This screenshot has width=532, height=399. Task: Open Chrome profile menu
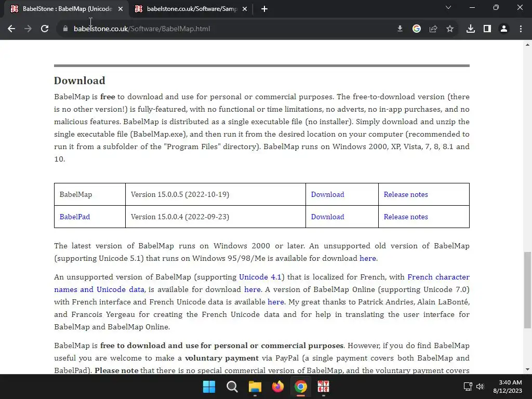pos(504,29)
